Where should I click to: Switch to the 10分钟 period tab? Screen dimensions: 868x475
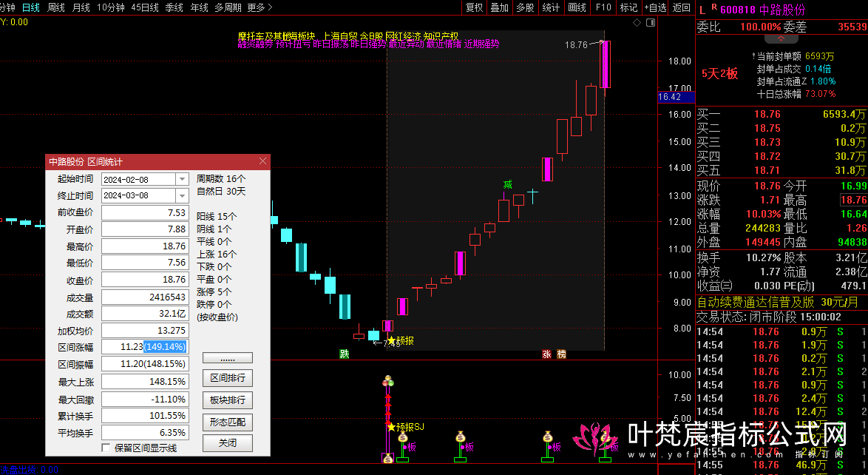111,7
